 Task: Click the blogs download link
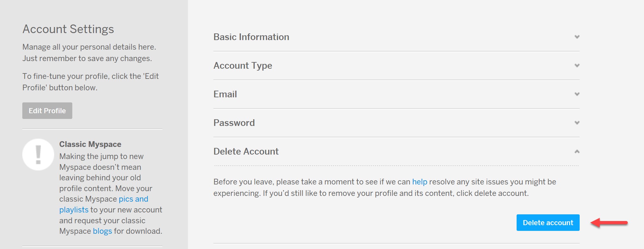pos(103,231)
